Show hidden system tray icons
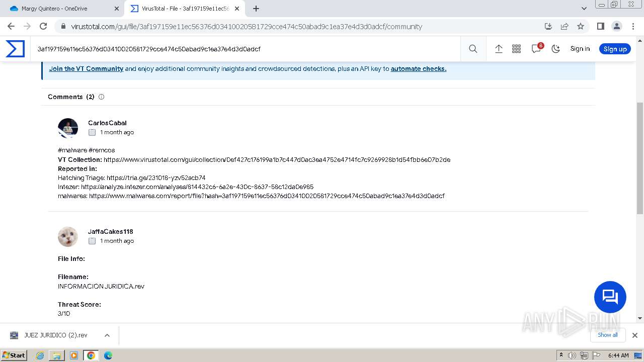Screen dimensions: 644x362 561,355
